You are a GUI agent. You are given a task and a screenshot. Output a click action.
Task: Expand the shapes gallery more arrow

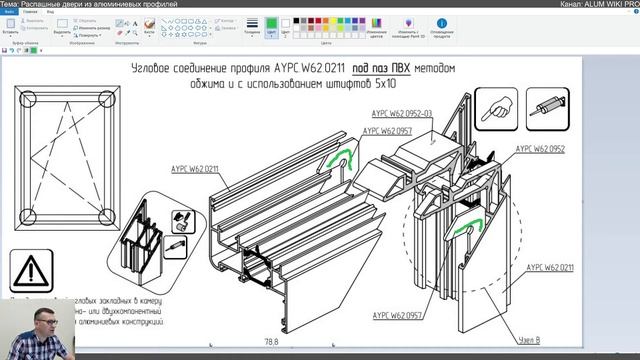tap(210, 35)
